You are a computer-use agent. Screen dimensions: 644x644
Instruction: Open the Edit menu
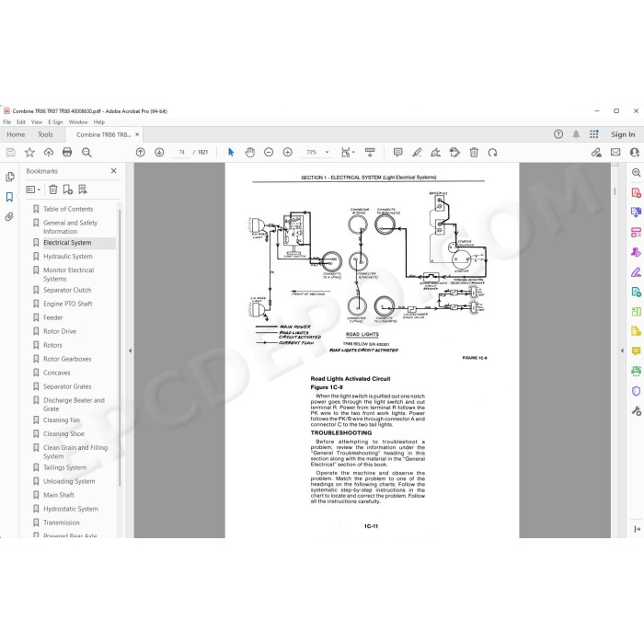click(x=21, y=122)
